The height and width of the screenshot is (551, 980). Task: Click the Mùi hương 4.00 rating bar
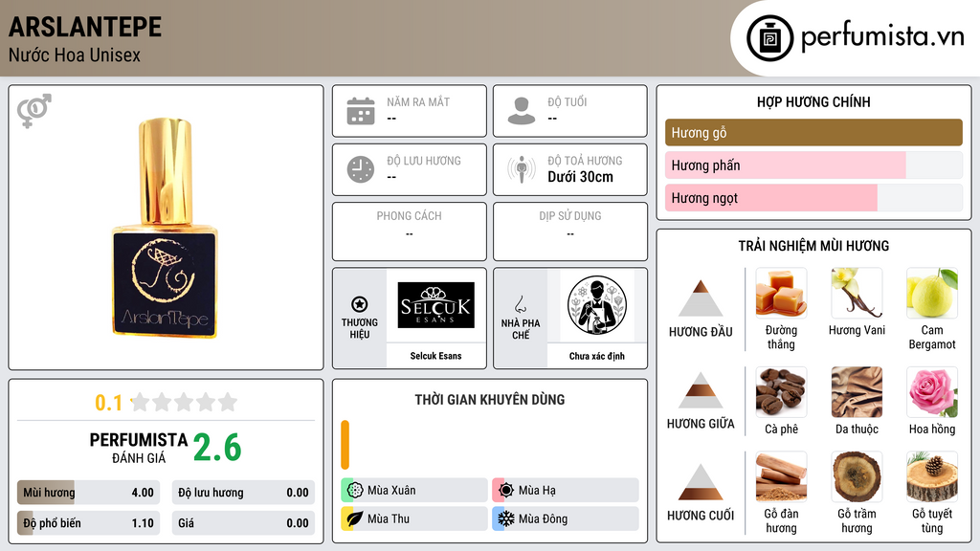coord(88,493)
